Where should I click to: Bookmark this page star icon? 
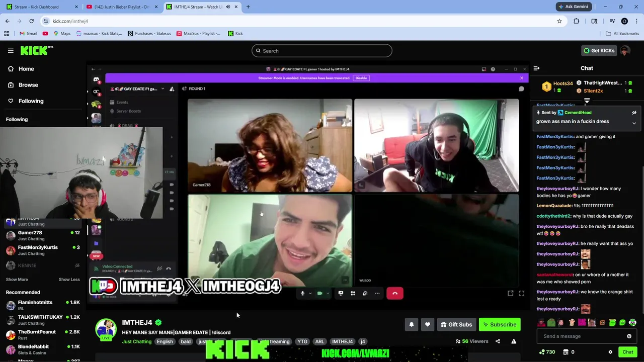click(x=559, y=21)
